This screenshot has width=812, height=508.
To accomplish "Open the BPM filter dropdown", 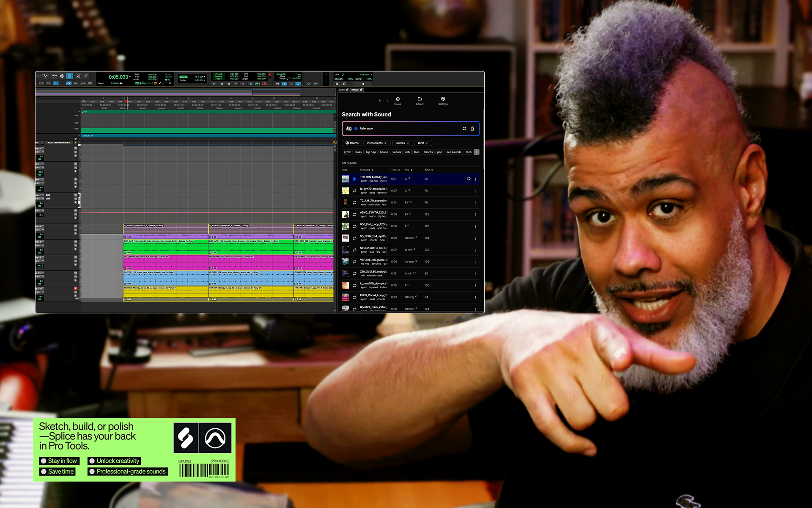I will 423,143.
